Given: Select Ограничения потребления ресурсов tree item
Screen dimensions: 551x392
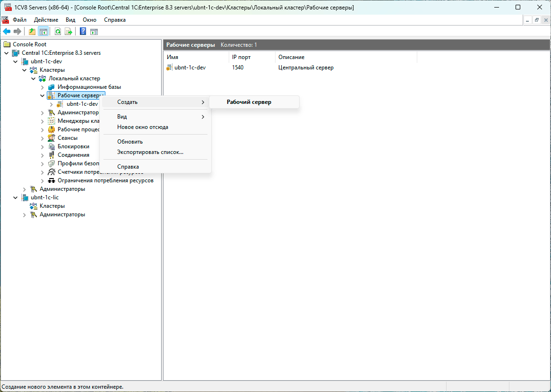Looking at the screenshot, I should click(x=105, y=180).
